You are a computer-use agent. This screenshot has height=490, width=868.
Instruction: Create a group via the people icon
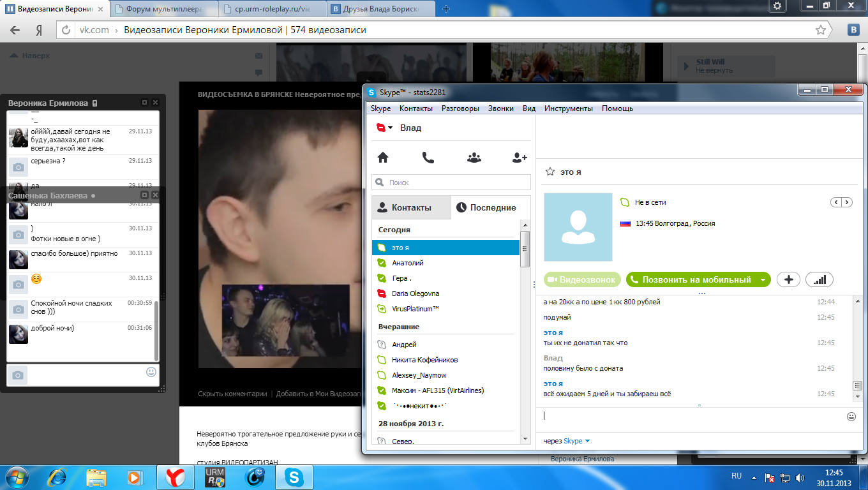pos(474,158)
